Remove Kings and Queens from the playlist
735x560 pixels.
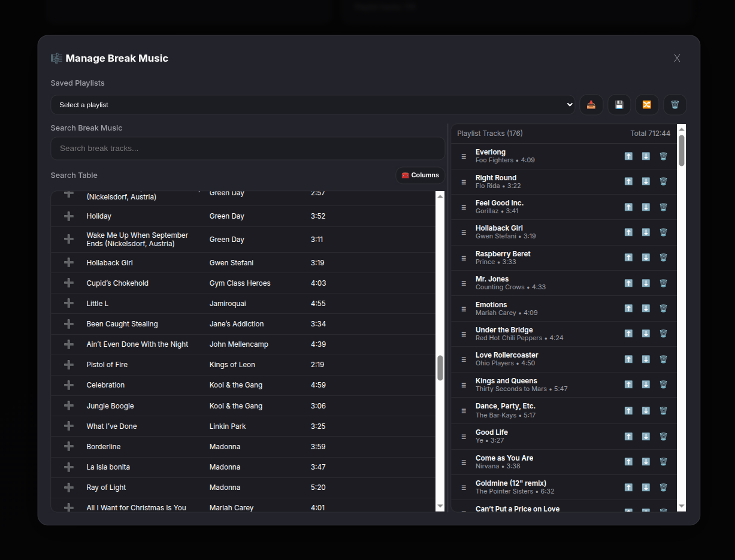(663, 385)
